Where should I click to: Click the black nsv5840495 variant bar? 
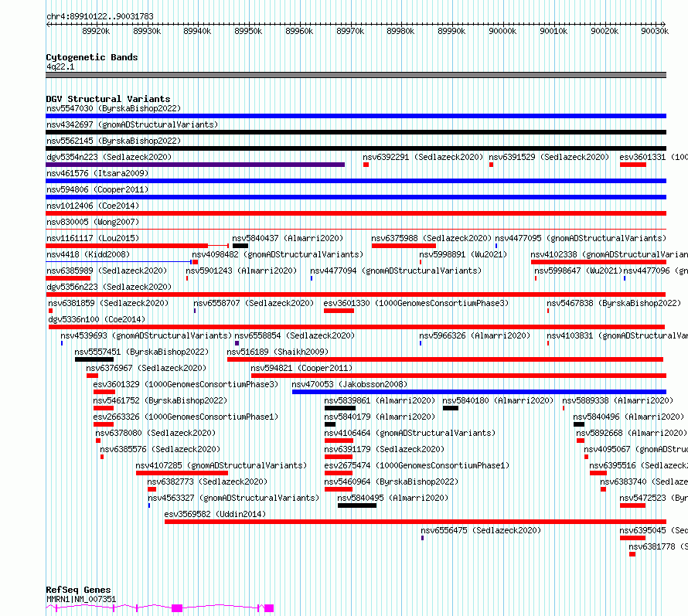(357, 505)
